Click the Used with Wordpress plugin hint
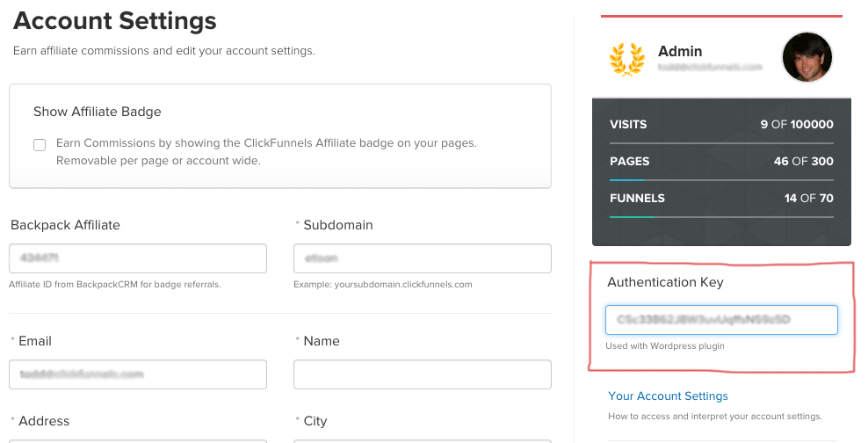The height and width of the screenshot is (443, 868). point(665,345)
